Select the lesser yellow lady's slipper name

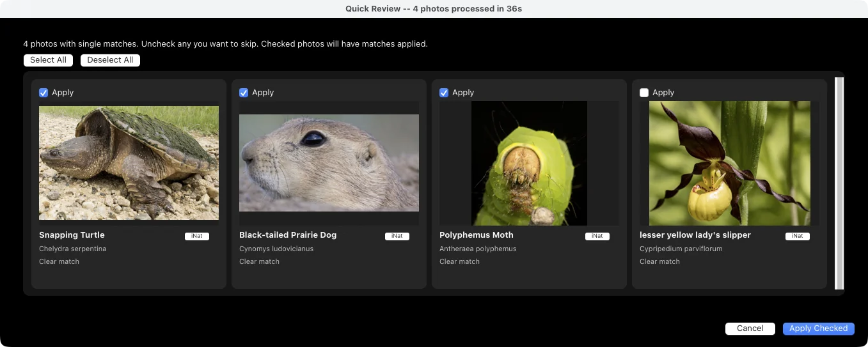(x=695, y=235)
